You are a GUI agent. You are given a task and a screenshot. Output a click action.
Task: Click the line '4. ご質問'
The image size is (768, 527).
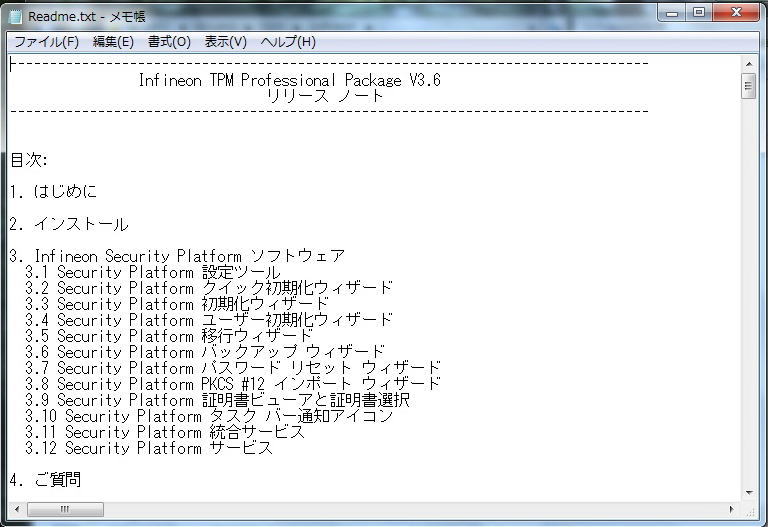click(x=46, y=480)
